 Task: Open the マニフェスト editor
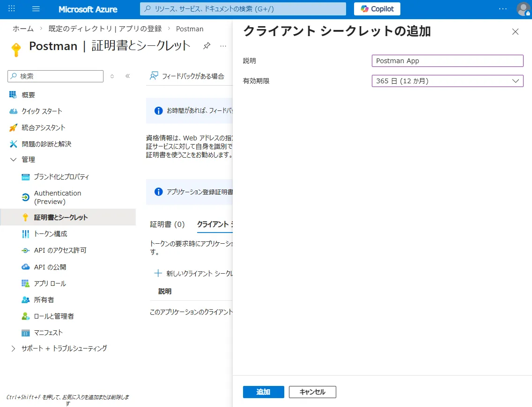pyautogui.click(x=49, y=332)
